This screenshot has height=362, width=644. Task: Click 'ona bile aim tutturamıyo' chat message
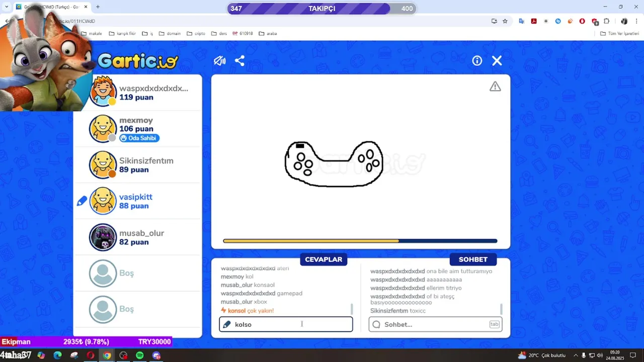coord(431,271)
